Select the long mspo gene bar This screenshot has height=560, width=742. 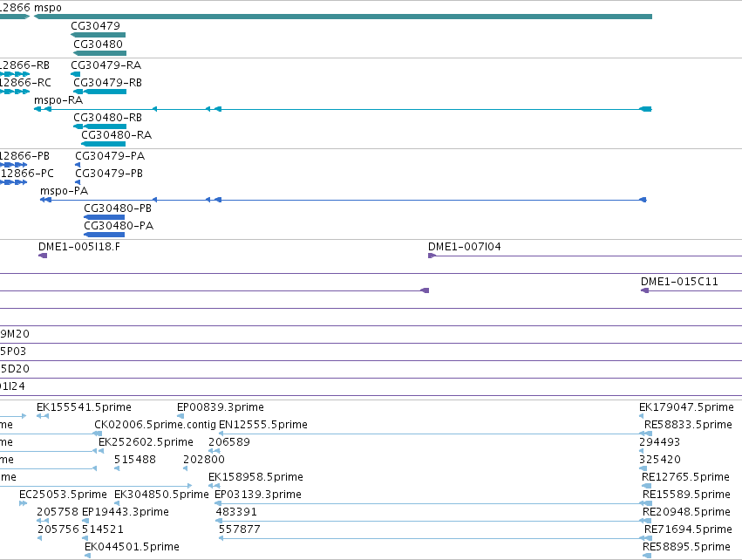point(343,17)
